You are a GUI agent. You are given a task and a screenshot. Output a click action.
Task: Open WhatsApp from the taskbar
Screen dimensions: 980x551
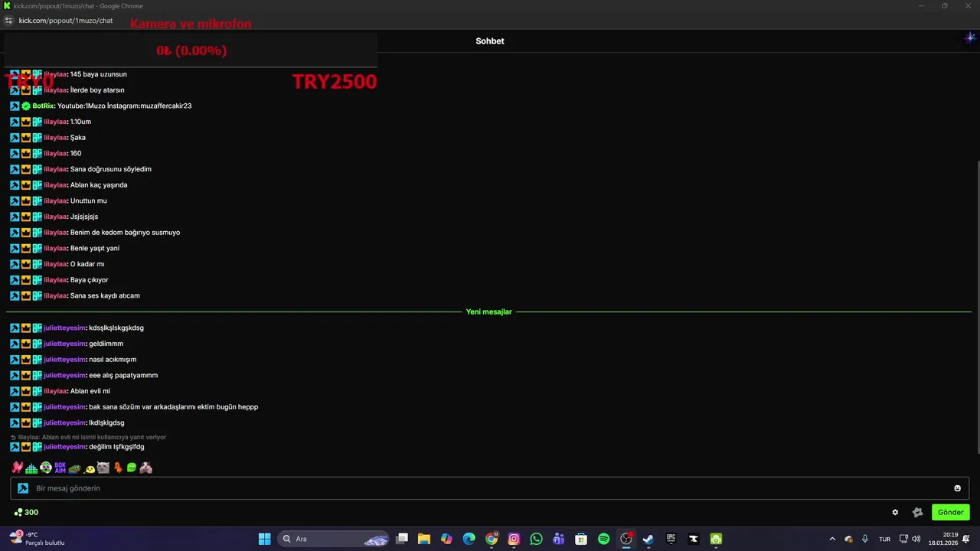536,539
